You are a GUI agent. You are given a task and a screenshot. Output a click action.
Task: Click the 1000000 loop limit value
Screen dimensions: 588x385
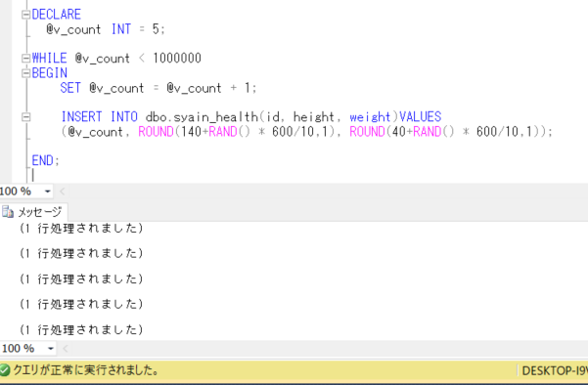(x=177, y=59)
